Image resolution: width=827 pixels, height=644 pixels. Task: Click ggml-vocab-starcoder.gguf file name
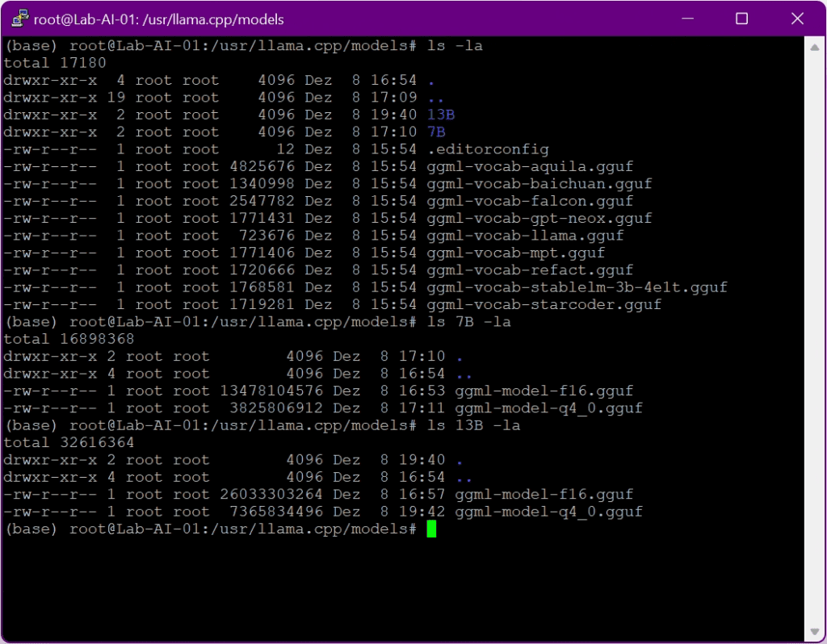click(x=544, y=304)
